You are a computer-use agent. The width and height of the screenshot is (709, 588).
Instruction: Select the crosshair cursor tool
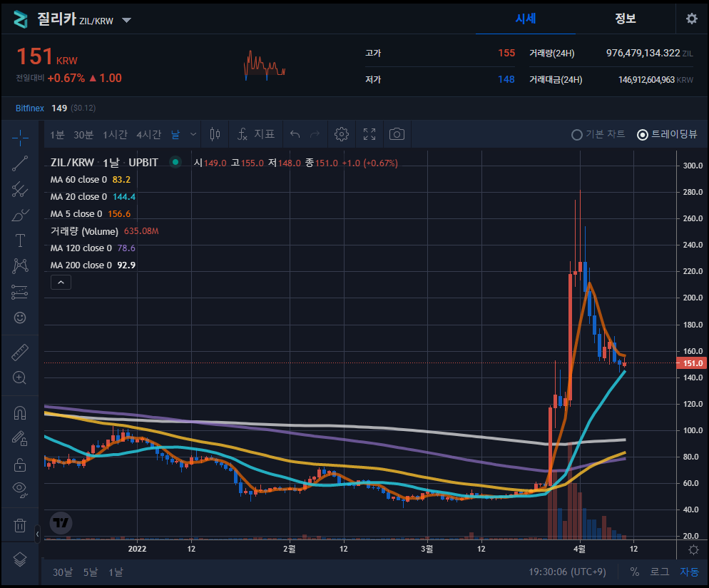click(20, 138)
